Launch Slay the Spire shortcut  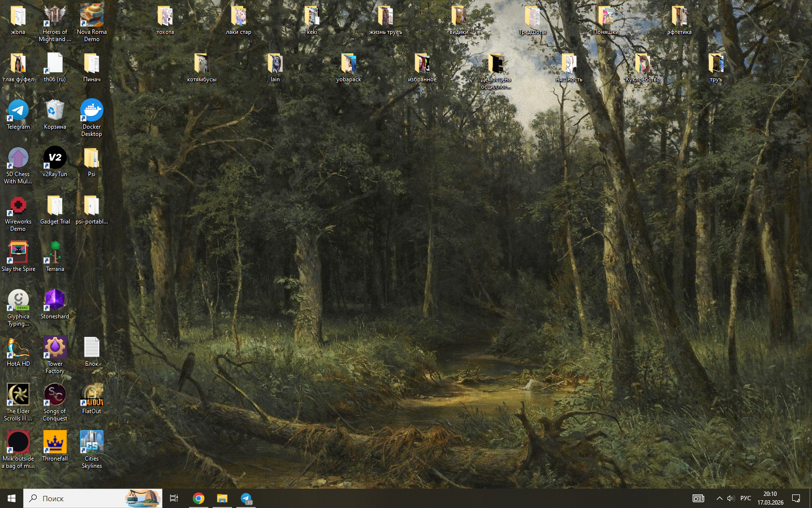click(x=18, y=257)
